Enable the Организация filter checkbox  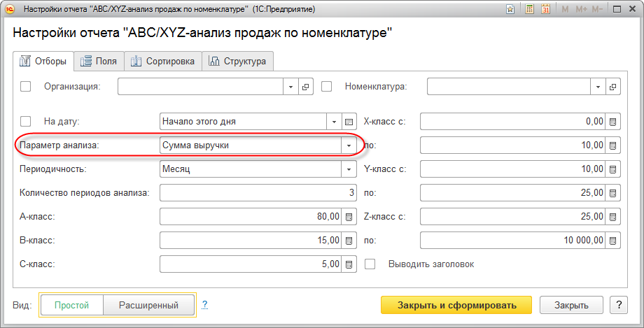coord(27,87)
